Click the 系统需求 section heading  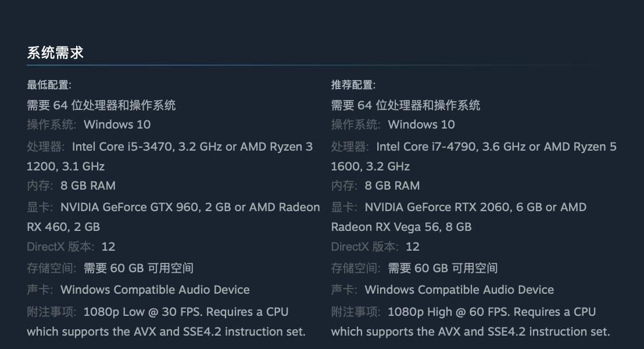55,53
